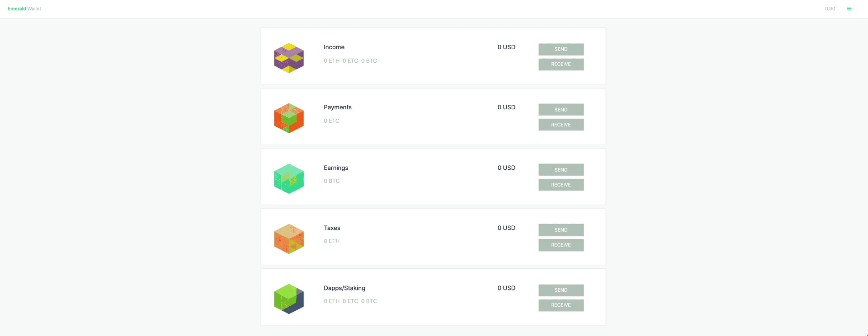The height and width of the screenshot is (336, 868).
Task: Click the 0 ETC balance under Income
Action: click(x=351, y=61)
